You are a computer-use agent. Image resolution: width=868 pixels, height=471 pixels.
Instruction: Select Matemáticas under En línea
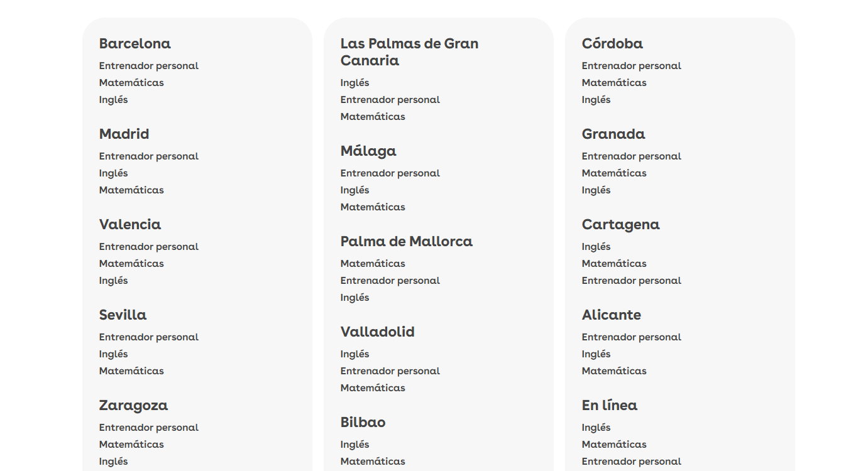(x=613, y=444)
